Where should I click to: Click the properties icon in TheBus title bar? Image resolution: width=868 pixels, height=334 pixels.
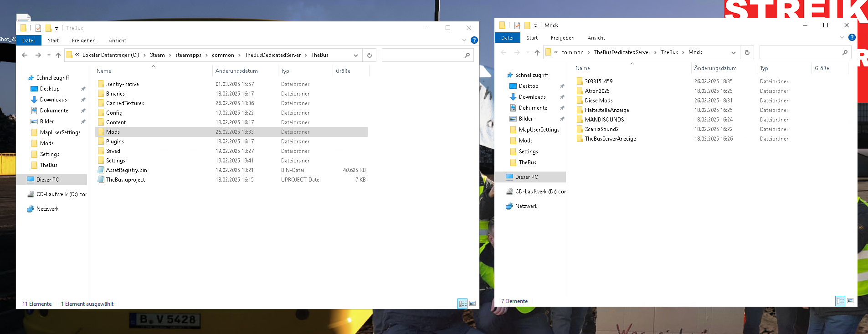[38, 28]
